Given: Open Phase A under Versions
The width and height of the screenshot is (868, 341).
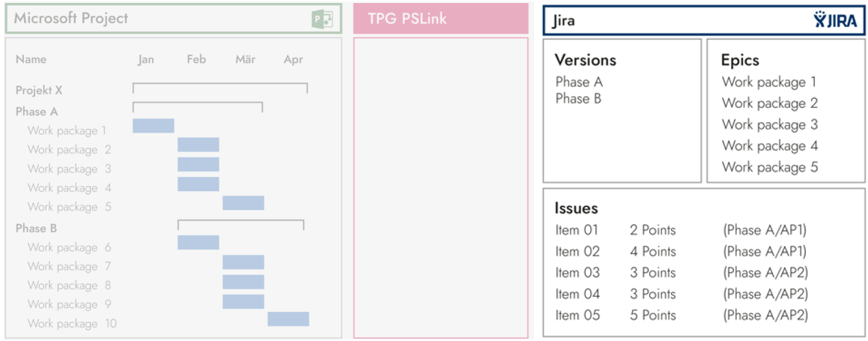Looking at the screenshot, I should pyautogui.click(x=579, y=82).
